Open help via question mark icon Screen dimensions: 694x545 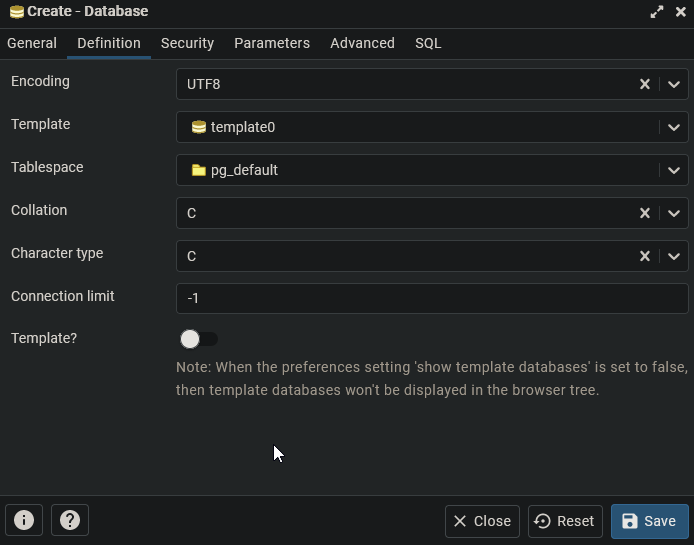[70, 520]
